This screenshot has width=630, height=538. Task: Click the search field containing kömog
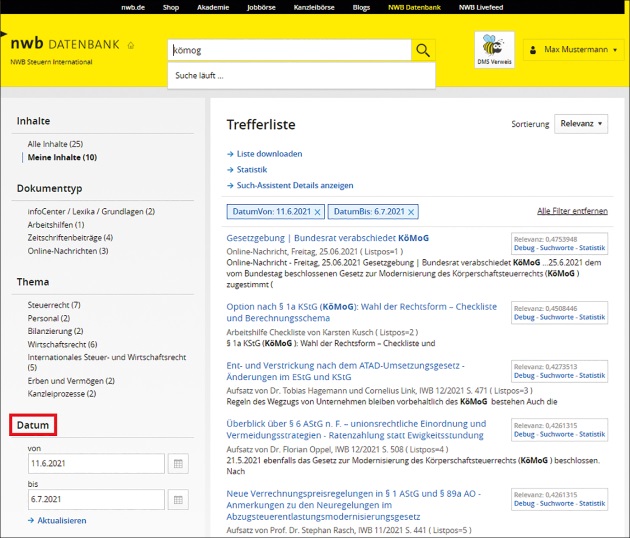click(289, 51)
